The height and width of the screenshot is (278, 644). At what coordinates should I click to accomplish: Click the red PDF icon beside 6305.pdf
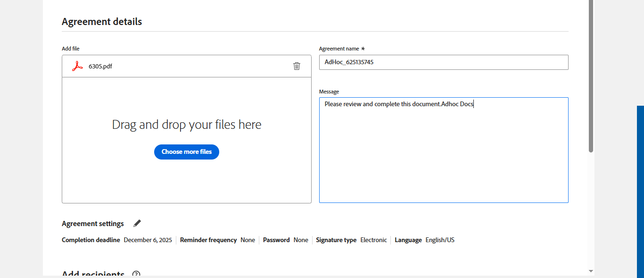coord(77,66)
